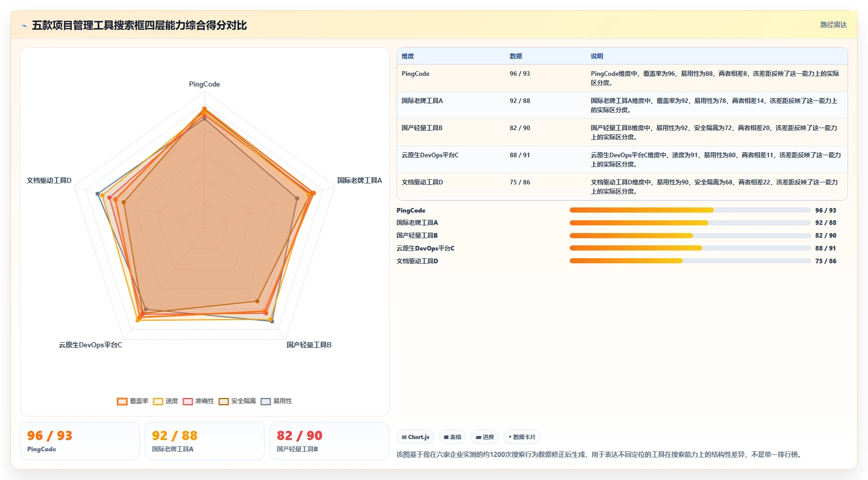The width and height of the screenshot is (868, 480).
Task: Click the 国产轻量工具B 82 / 90 stat card
Action: point(330,441)
